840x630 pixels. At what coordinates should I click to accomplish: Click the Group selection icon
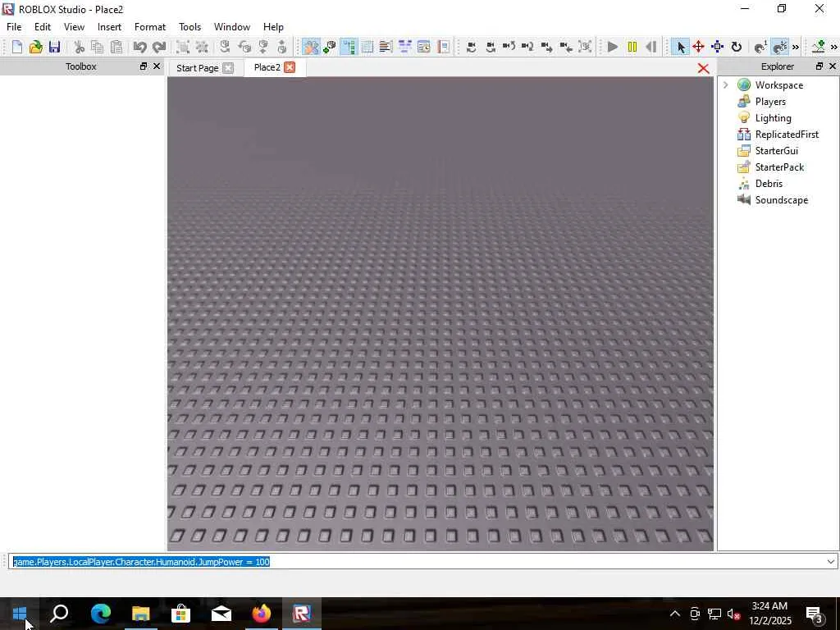click(183, 47)
